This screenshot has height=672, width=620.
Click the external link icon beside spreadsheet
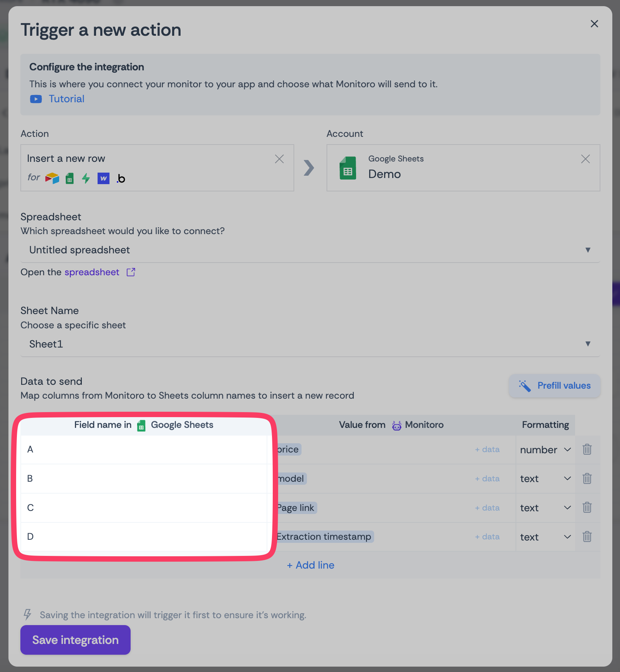coord(131,272)
